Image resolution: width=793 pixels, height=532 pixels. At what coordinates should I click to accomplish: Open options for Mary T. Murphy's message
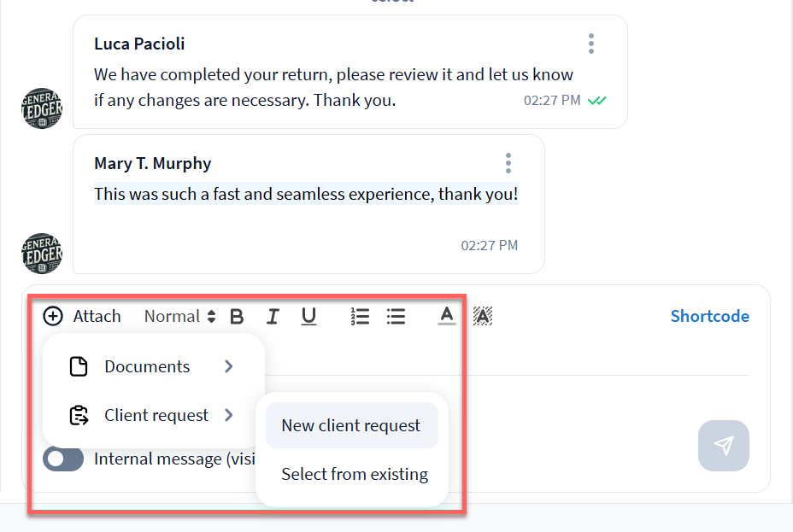click(508, 163)
